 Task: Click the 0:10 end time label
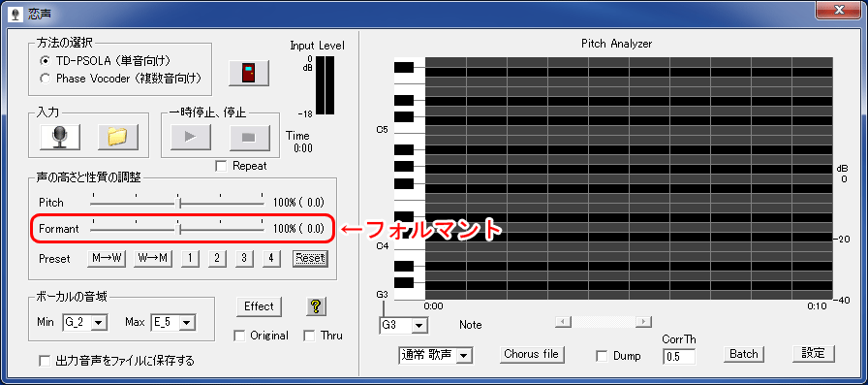pyautogui.click(x=817, y=305)
